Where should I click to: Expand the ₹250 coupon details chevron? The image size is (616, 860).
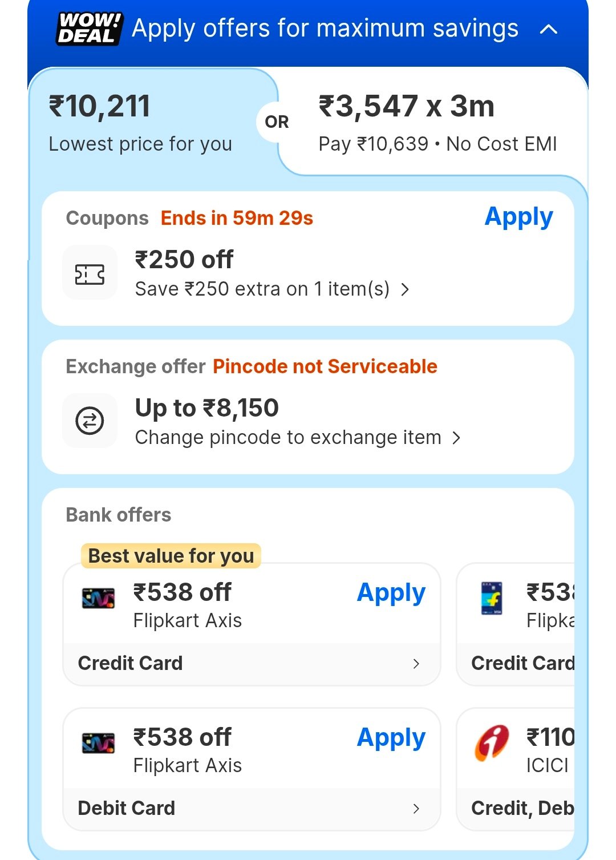405,290
